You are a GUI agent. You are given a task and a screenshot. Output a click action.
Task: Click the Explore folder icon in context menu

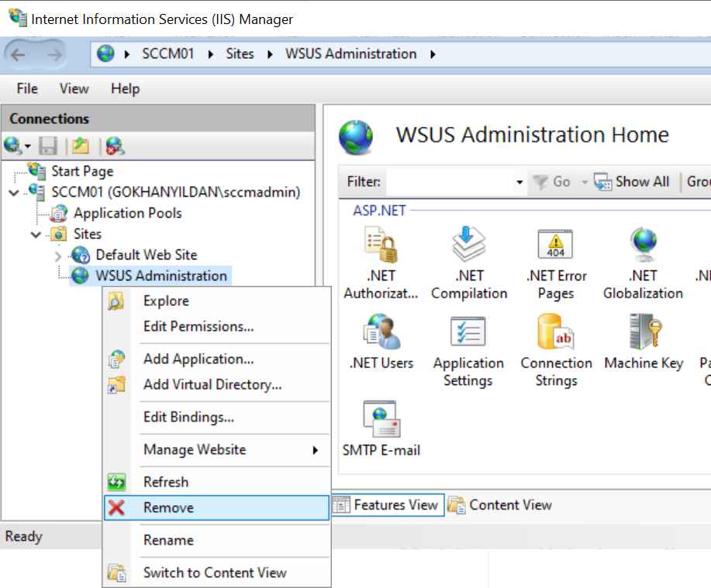(116, 301)
